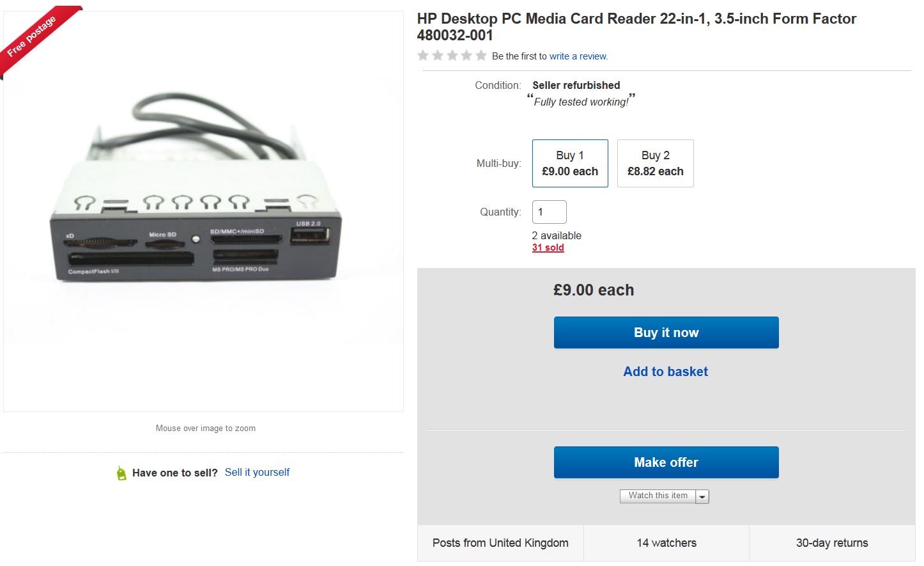Image resolution: width=924 pixels, height=566 pixels.
Task: Select the 14 watchers tab
Action: pyautogui.click(x=666, y=543)
